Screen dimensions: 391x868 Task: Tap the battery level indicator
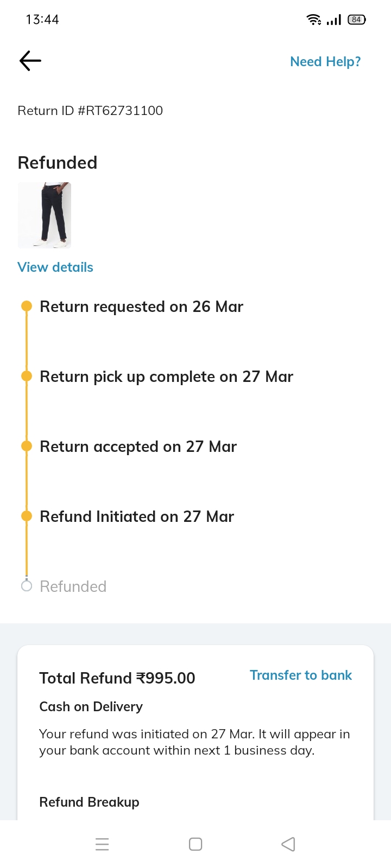click(357, 20)
